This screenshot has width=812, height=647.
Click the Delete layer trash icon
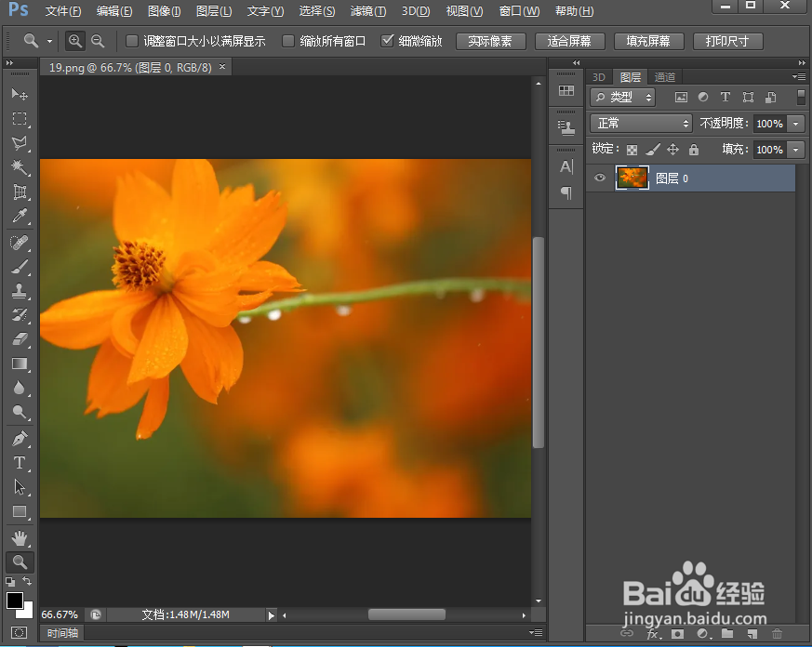[x=777, y=634]
